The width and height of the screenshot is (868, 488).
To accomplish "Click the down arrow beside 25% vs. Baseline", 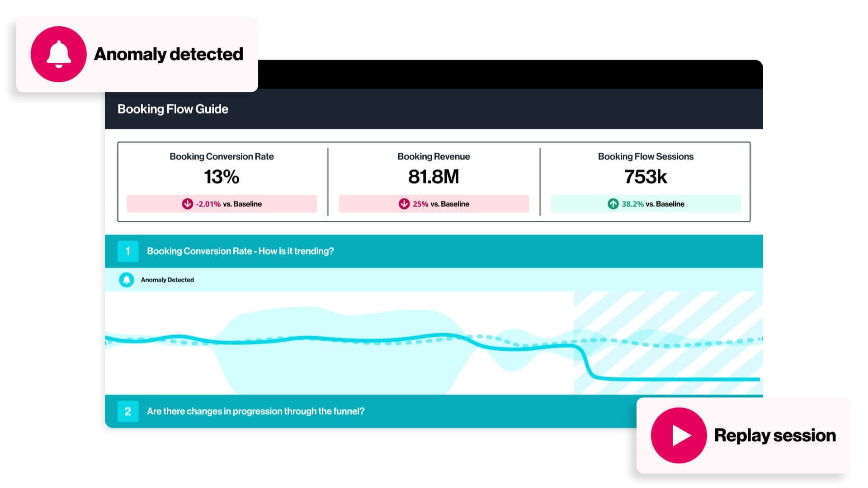I will 404,204.
